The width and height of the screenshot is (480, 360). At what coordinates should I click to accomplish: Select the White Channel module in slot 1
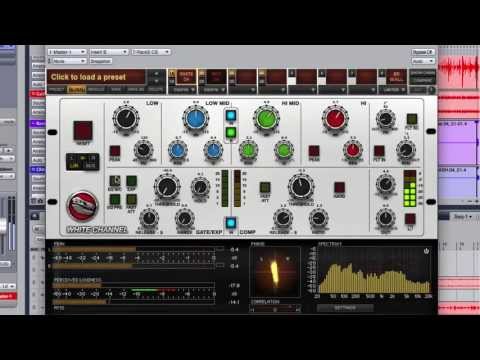[x=186, y=77]
